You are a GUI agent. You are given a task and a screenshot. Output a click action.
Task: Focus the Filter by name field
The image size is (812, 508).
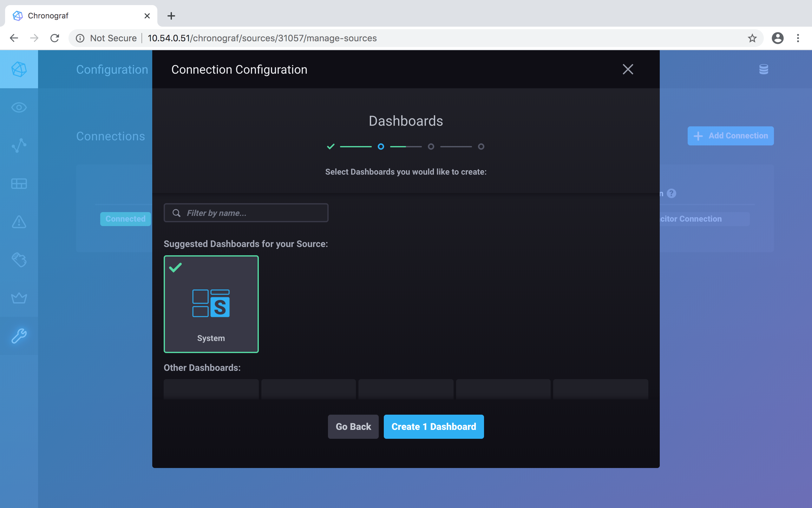(x=246, y=213)
